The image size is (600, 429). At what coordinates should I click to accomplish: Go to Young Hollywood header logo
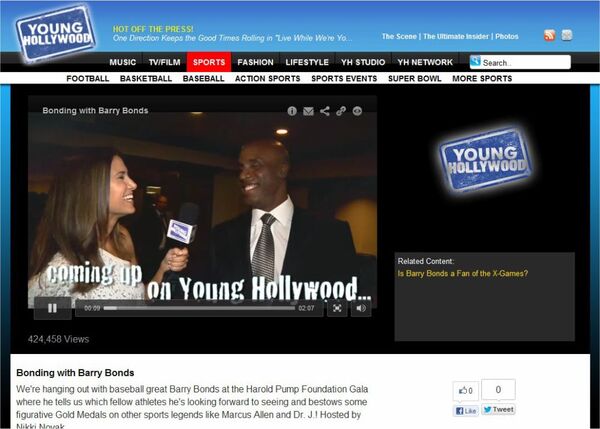coord(55,34)
